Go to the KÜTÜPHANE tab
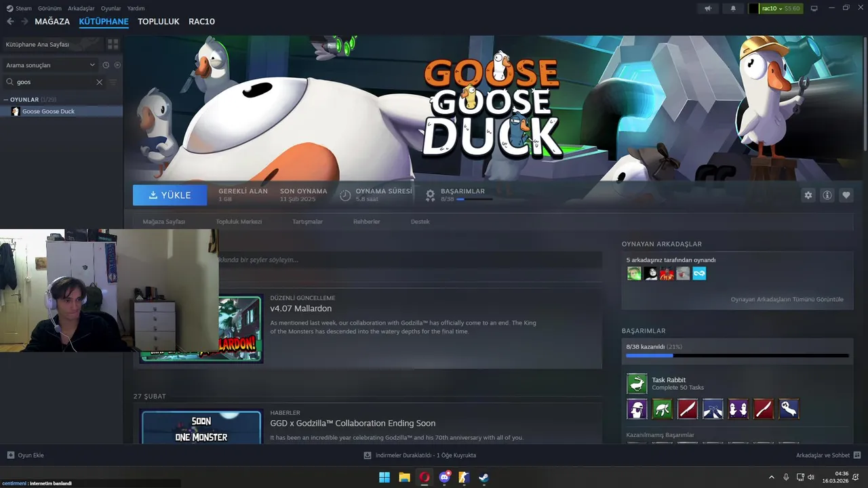 (104, 22)
